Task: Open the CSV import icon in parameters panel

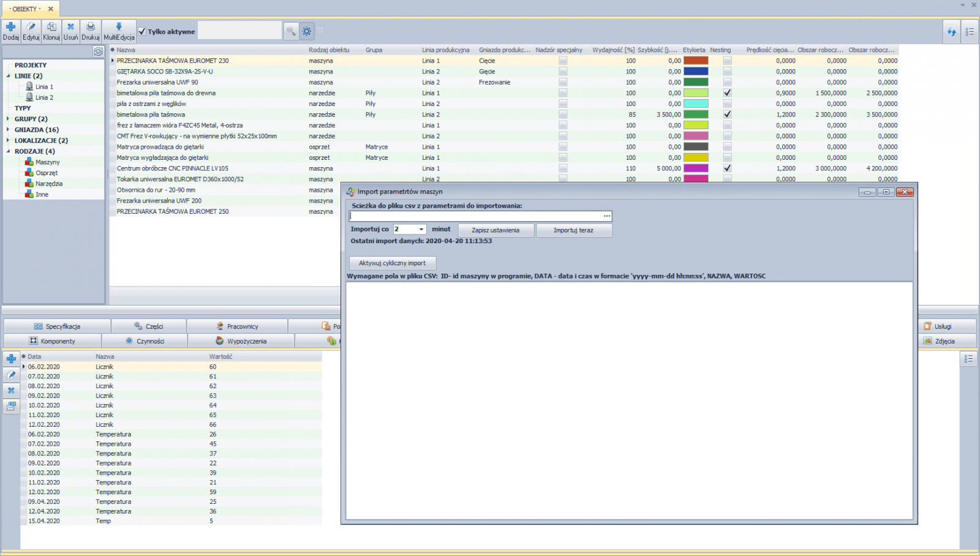Action: (11, 406)
